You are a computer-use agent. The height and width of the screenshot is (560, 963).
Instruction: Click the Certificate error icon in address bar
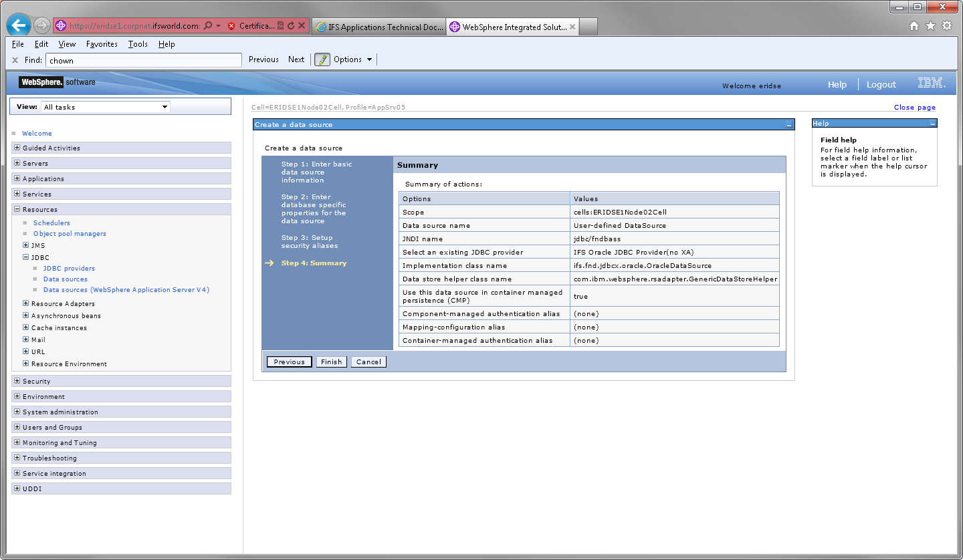pyautogui.click(x=231, y=26)
